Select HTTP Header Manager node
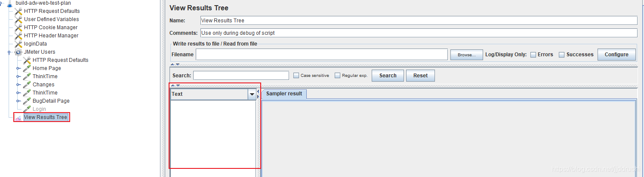Viewport: 644px width, 177px height. point(51,36)
